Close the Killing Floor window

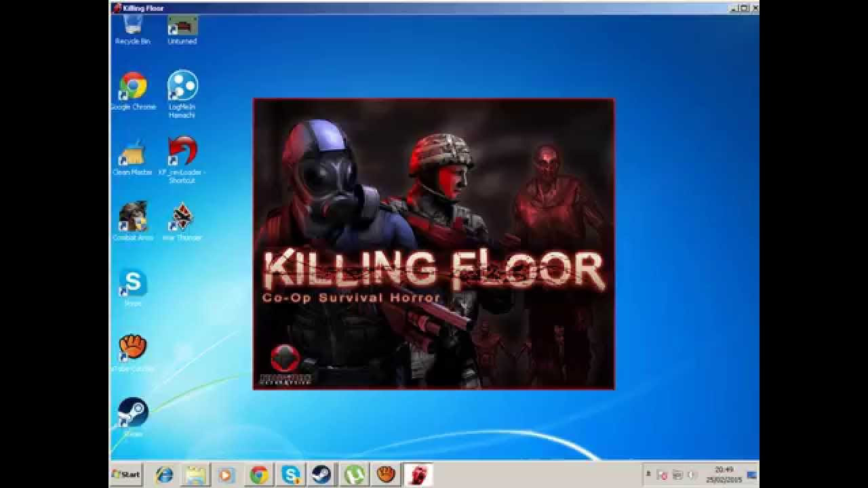pos(754,8)
